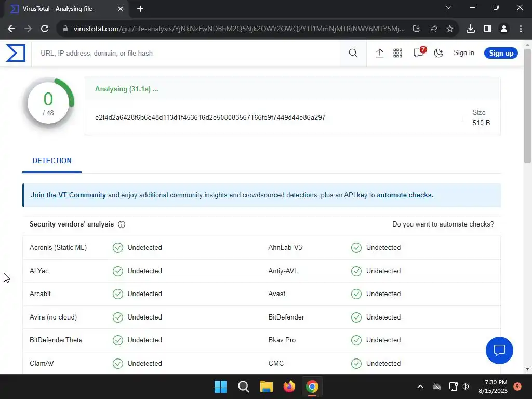The height and width of the screenshot is (399, 532).
Task: Open taskbar Search icon
Action: tap(244, 387)
